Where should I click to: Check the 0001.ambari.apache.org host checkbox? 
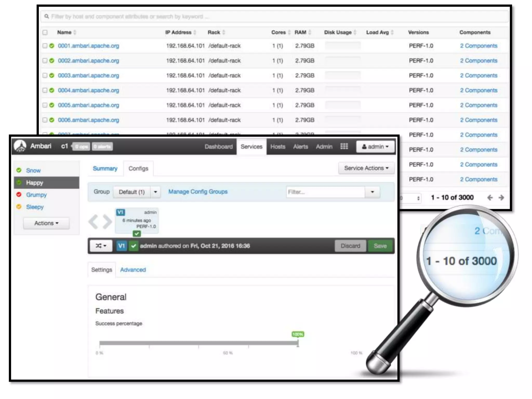[45, 46]
